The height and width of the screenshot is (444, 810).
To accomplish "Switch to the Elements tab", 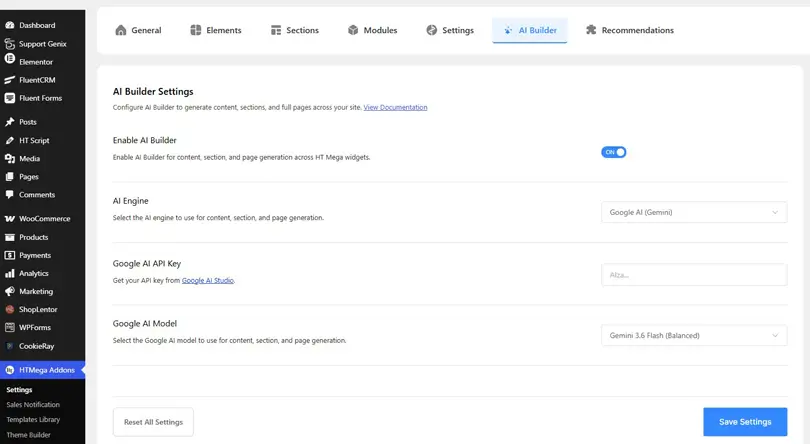I will 215,30.
